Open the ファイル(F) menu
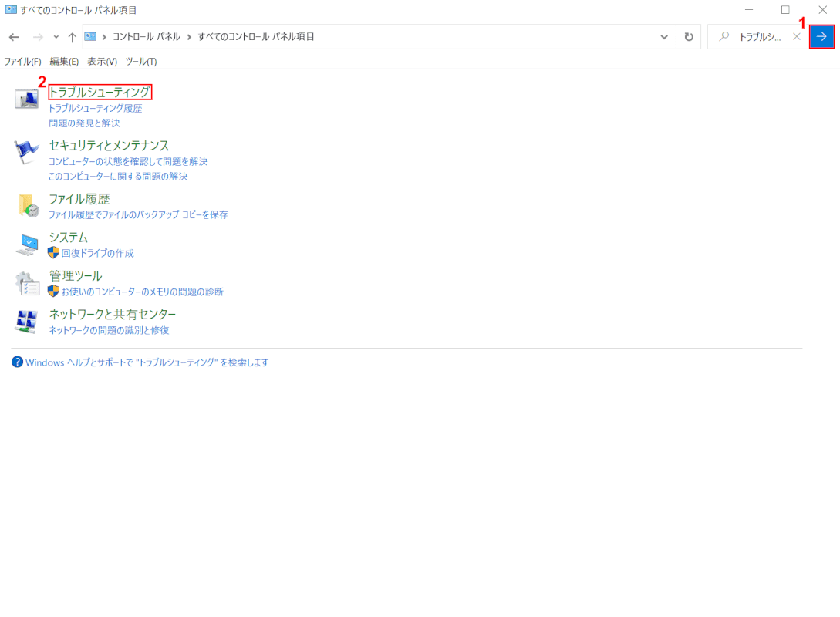840x617 pixels. coord(22,62)
